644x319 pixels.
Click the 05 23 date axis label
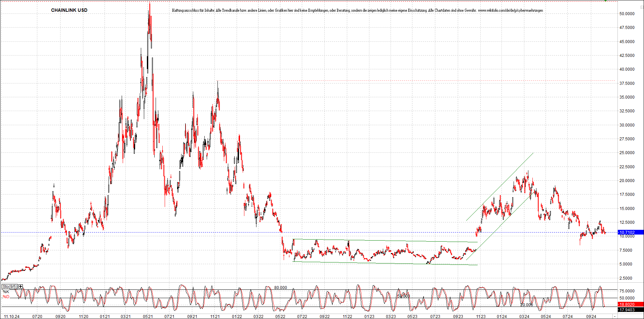(x=412, y=317)
